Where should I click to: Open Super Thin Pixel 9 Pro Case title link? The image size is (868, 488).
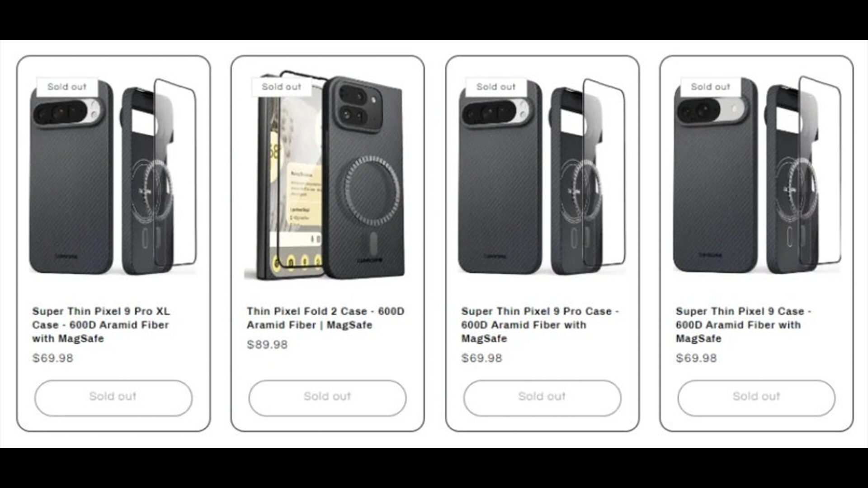pos(540,325)
